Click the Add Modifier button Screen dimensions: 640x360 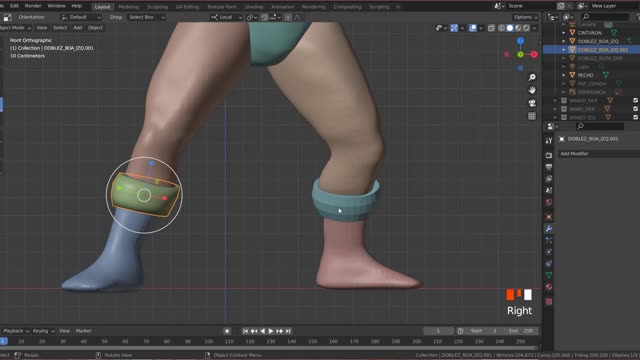(599, 154)
